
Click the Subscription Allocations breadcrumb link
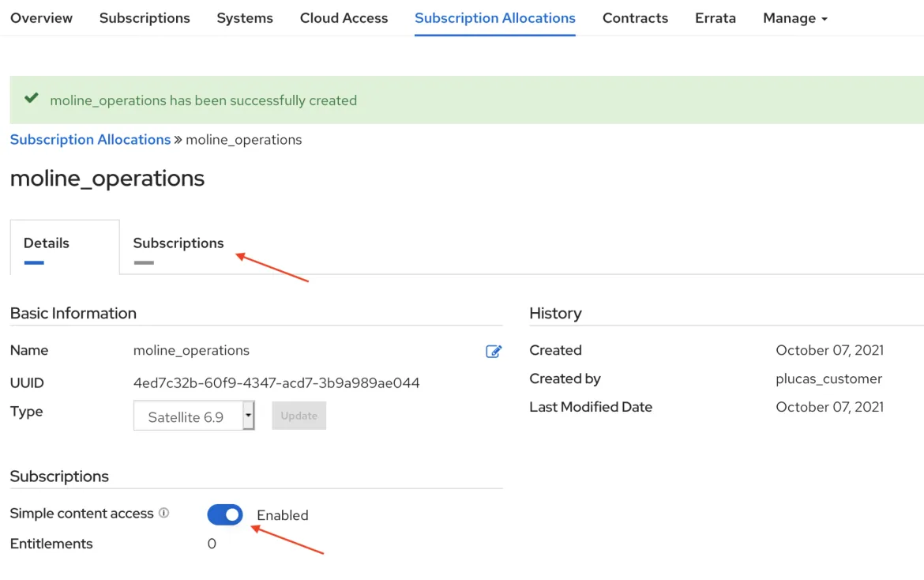pyautogui.click(x=90, y=140)
